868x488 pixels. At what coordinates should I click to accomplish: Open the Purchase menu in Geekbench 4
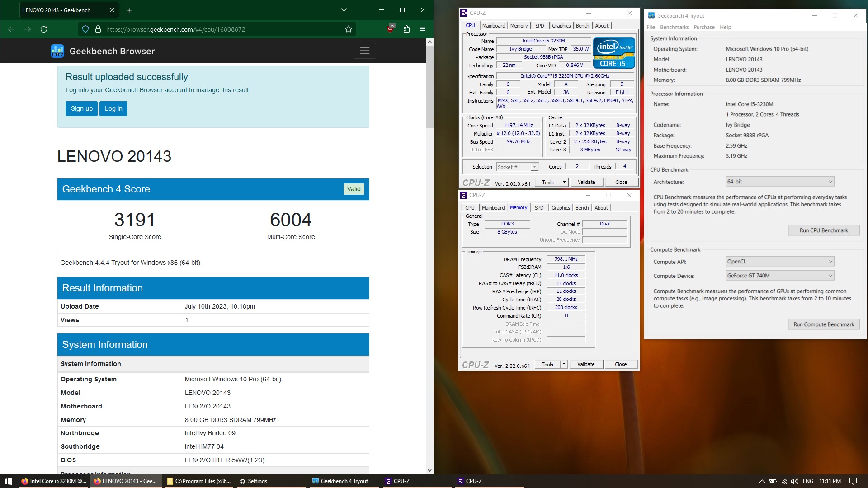[x=704, y=27]
